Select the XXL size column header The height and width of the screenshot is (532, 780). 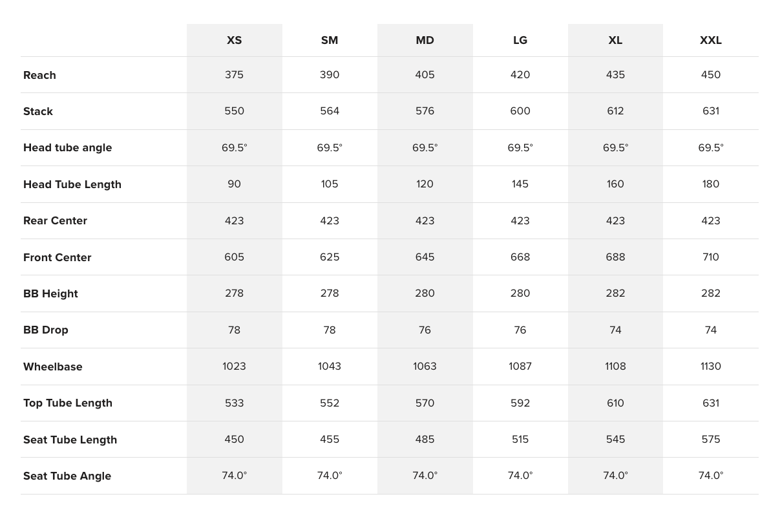point(711,40)
